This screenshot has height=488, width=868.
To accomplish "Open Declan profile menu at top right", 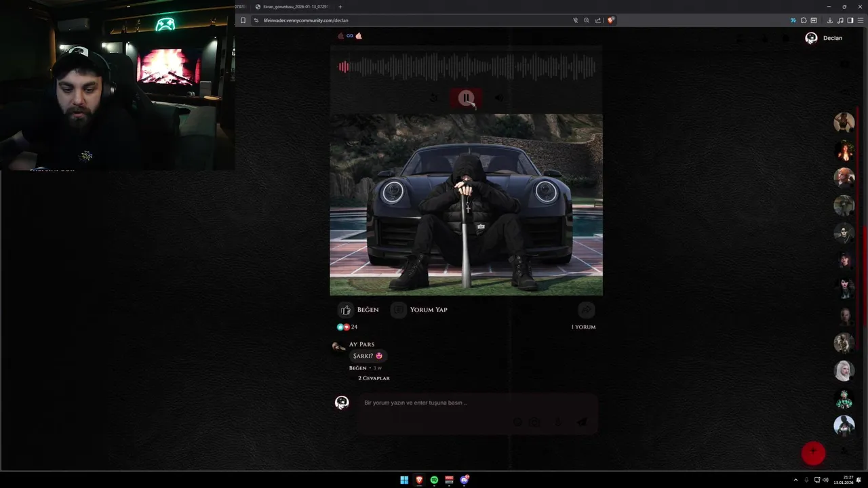I will (x=824, y=38).
